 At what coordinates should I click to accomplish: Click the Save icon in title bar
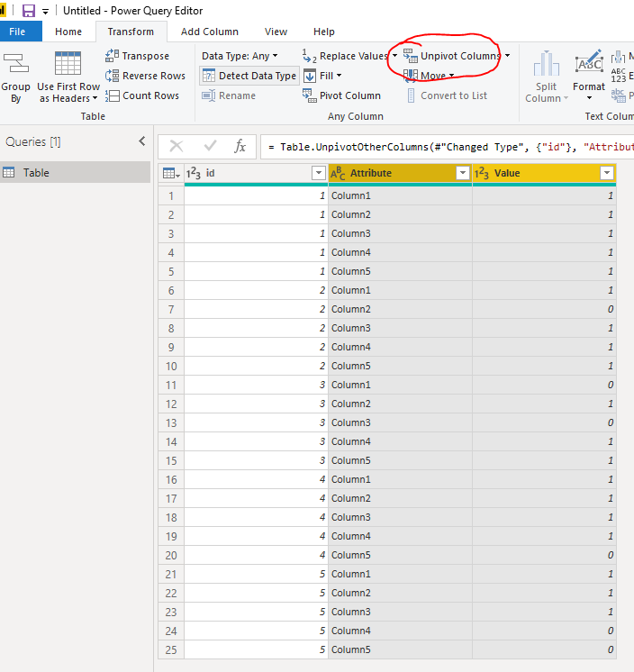[29, 11]
